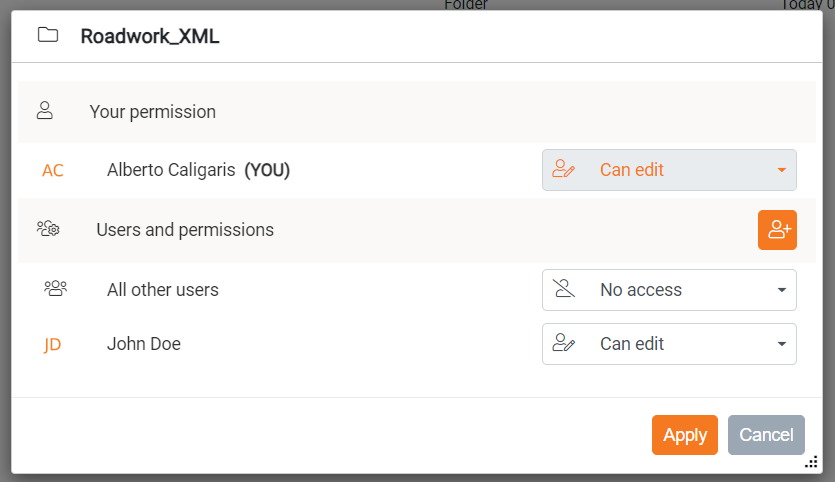
Task: Expand John Doe's permission dropdown arrow
Action: [781, 344]
